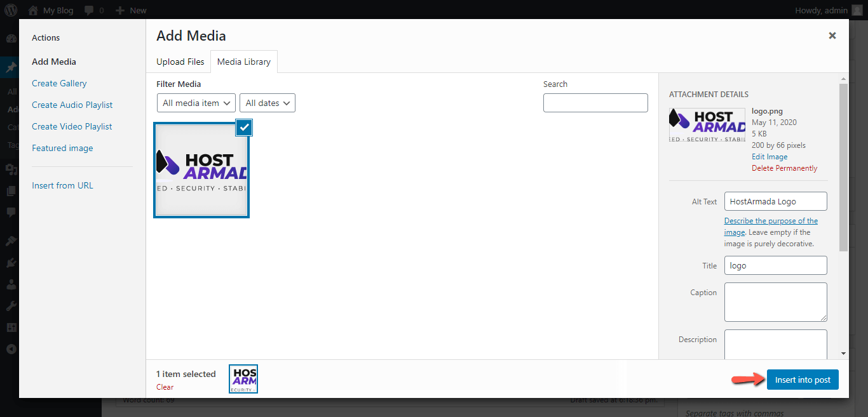
Task: Choose Insert from URL action
Action: tap(62, 185)
